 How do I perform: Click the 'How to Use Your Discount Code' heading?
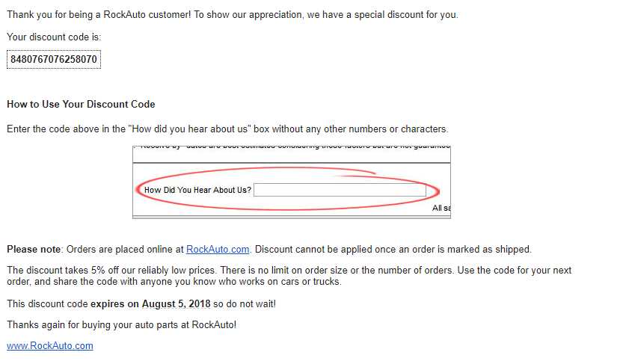pyautogui.click(x=81, y=104)
